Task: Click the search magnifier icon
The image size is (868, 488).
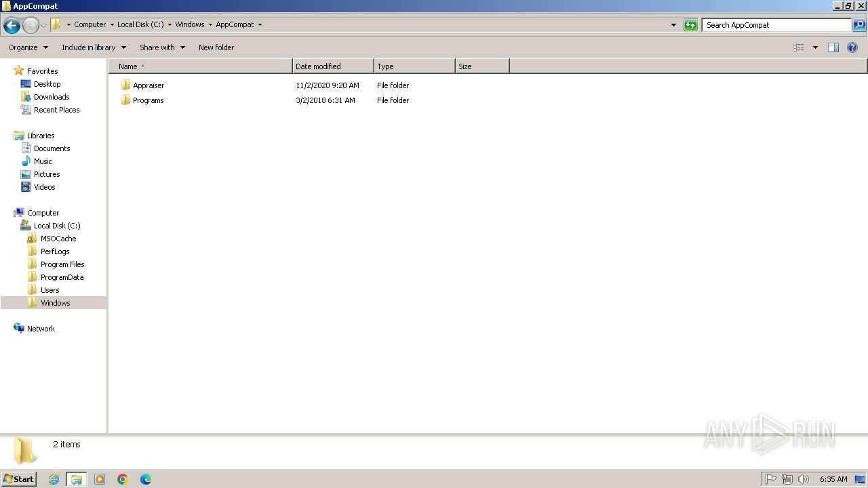Action: (x=859, y=25)
